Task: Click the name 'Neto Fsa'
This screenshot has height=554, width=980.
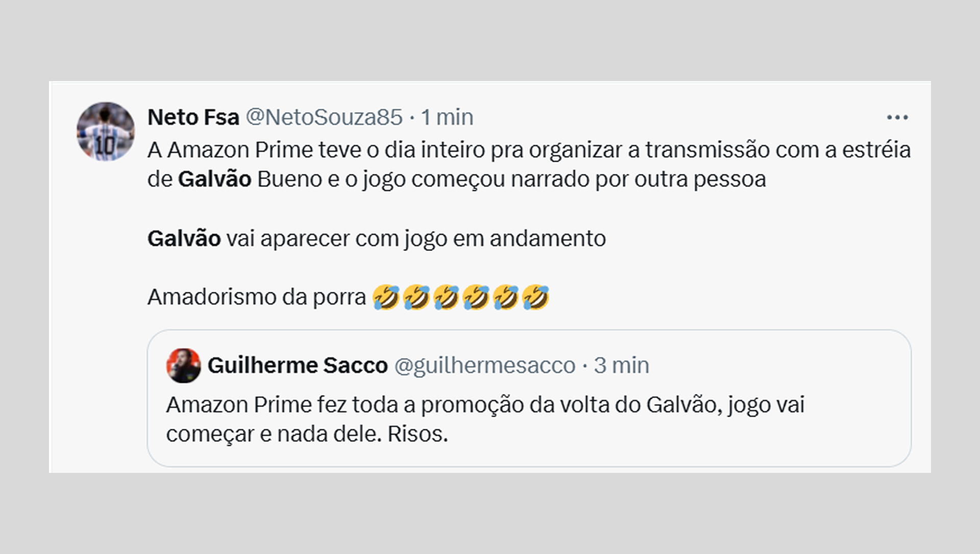Action: [192, 116]
